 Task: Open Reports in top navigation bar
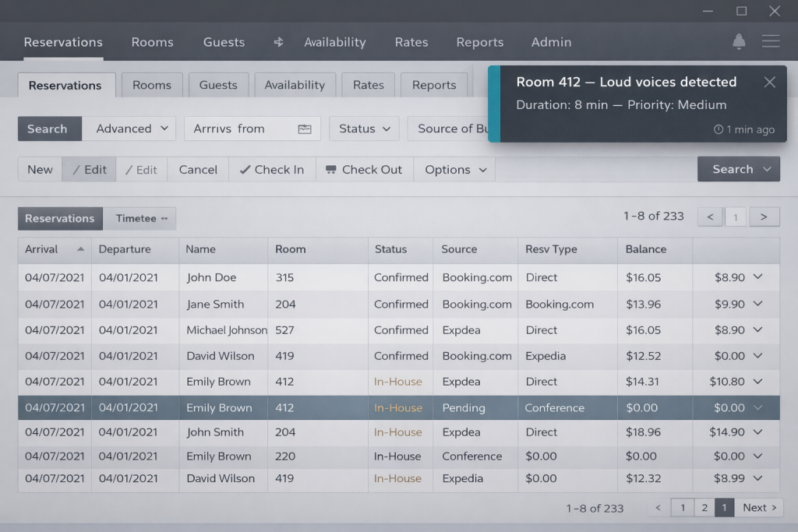[479, 42]
